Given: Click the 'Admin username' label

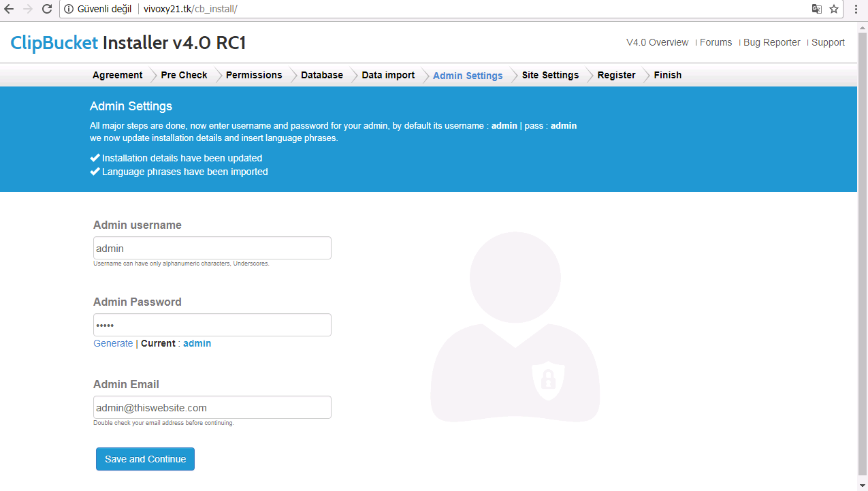Looking at the screenshot, I should coord(138,225).
